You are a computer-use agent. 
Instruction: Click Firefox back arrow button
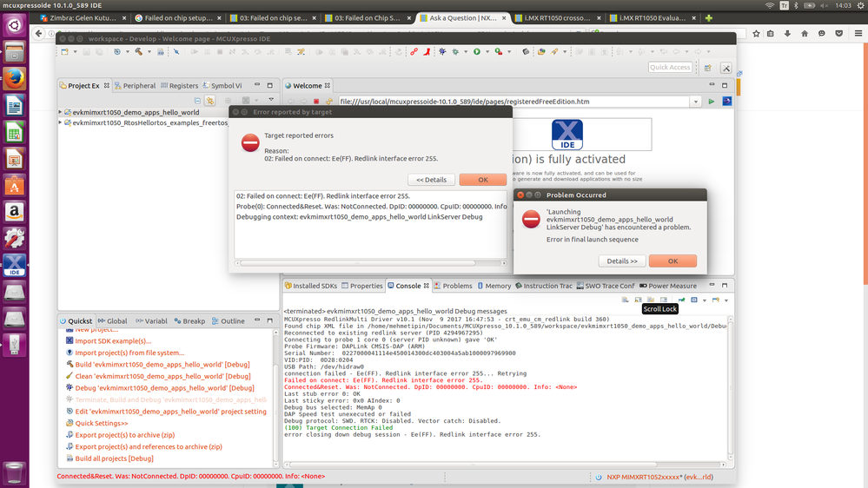point(38,33)
